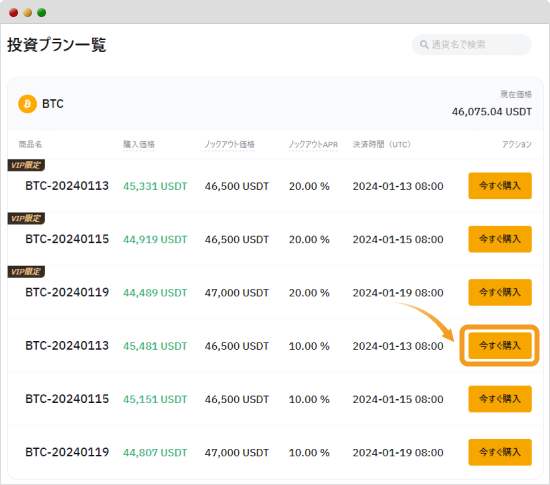The height and width of the screenshot is (485, 550).
Task: Select BTC-20240119 in the VIP 20.00 % row
Action: [x=67, y=292]
